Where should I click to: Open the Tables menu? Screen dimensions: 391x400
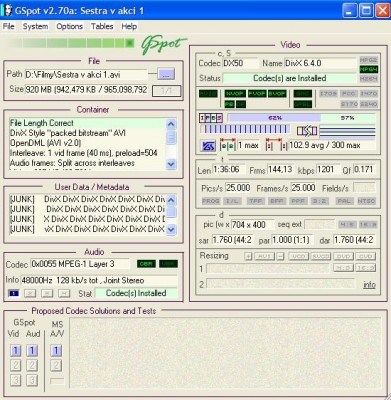[102, 26]
